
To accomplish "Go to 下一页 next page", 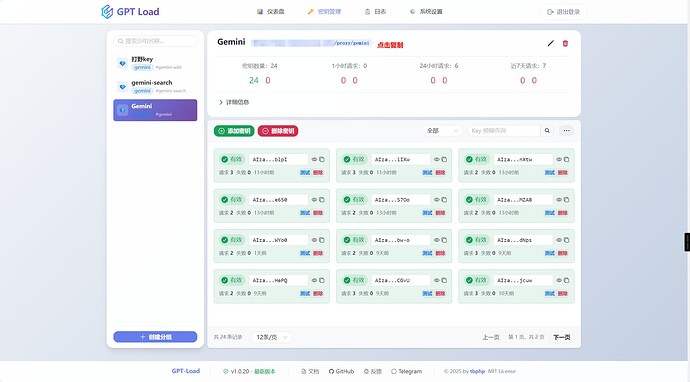I will coord(562,337).
